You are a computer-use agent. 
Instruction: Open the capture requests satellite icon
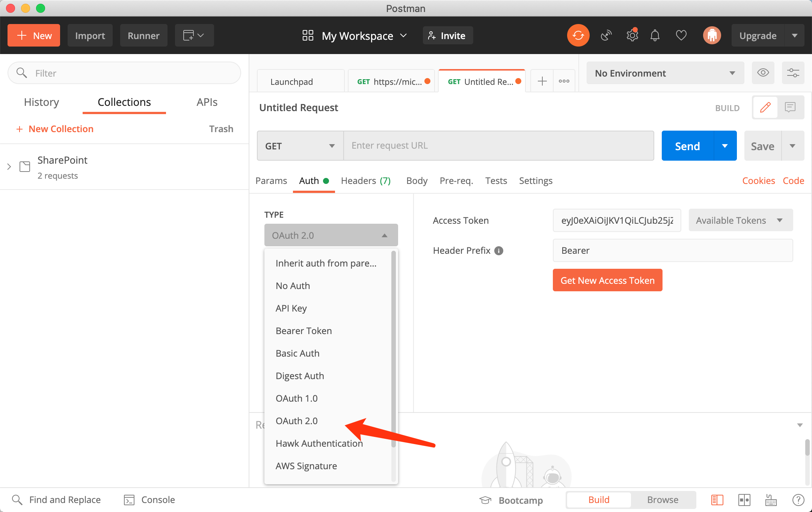606,36
